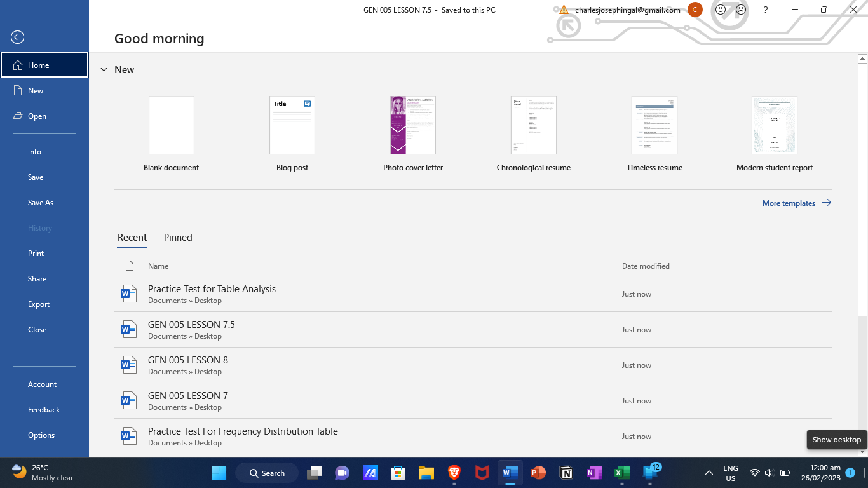Open GEN 005 LESSON 7.5 from recent list
The width and height of the screenshot is (868, 488).
[x=473, y=330]
